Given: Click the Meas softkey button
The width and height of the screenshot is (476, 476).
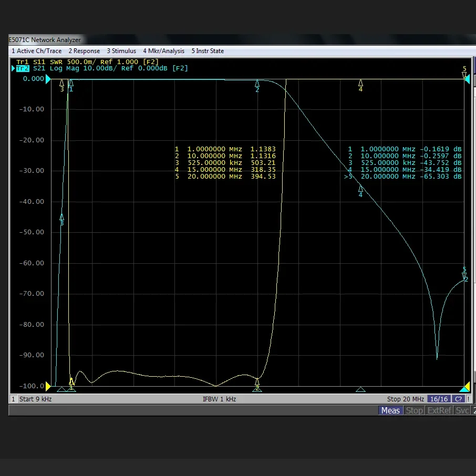Looking at the screenshot, I should 390,410.
